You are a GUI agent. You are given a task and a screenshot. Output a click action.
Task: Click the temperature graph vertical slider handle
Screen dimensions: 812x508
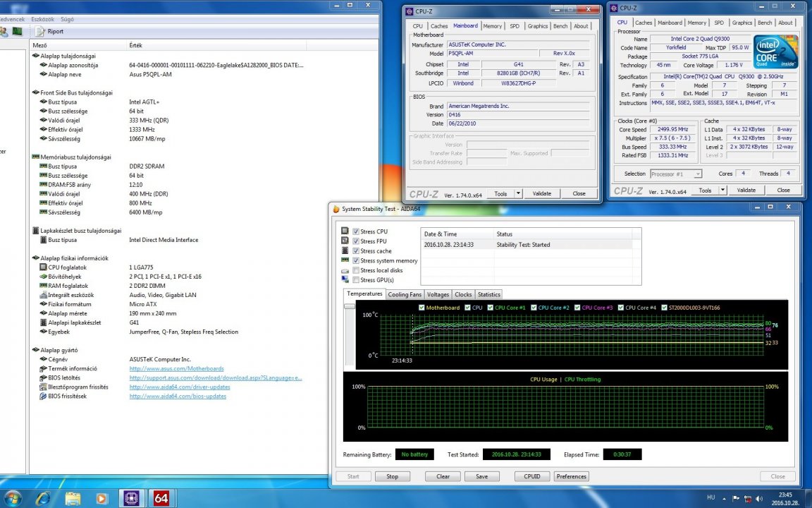(x=349, y=306)
